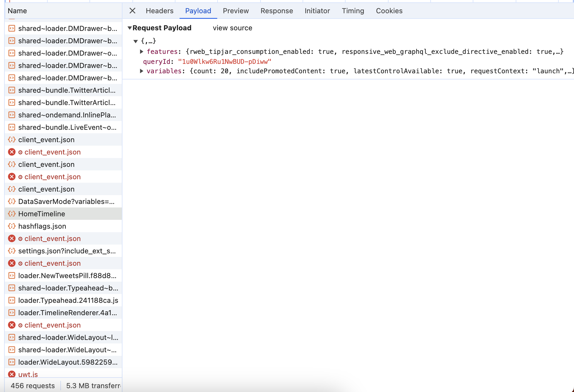
Task: Click the queryId string value
Action: (224, 62)
